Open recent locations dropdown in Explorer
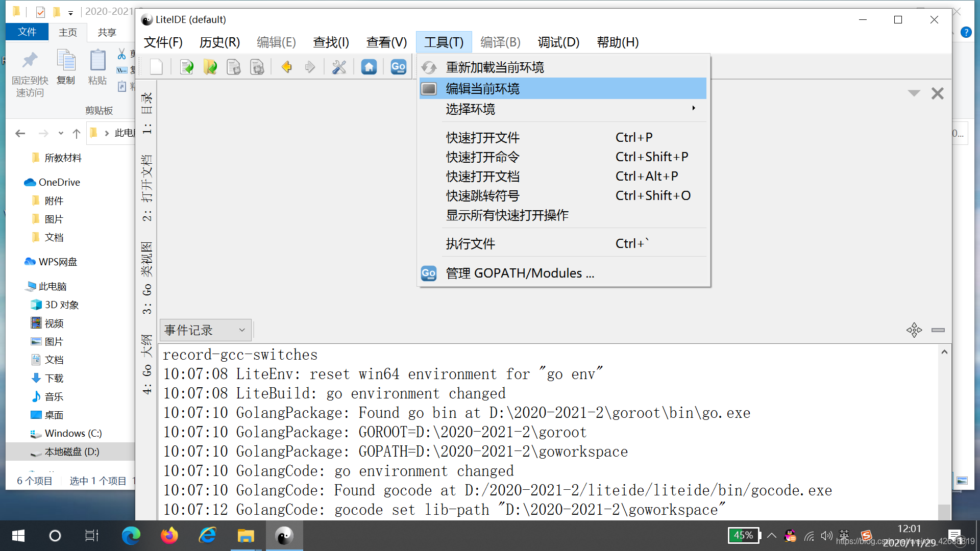This screenshot has width=980, height=551. point(61,133)
